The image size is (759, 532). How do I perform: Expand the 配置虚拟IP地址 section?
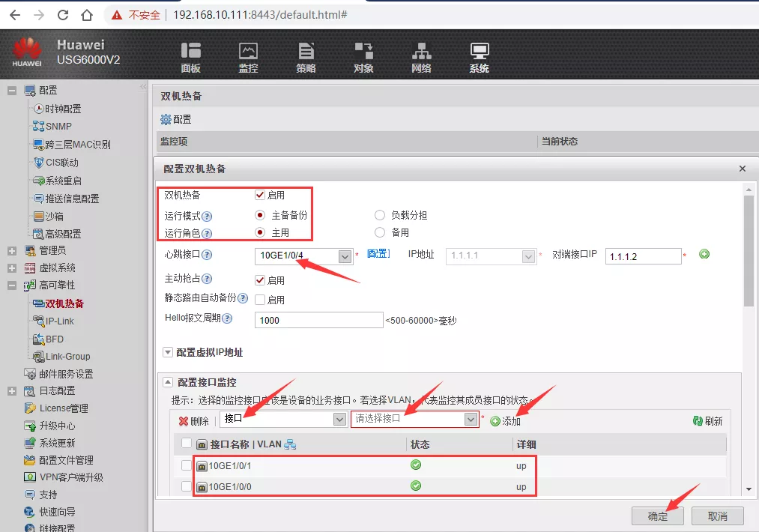[x=168, y=352]
